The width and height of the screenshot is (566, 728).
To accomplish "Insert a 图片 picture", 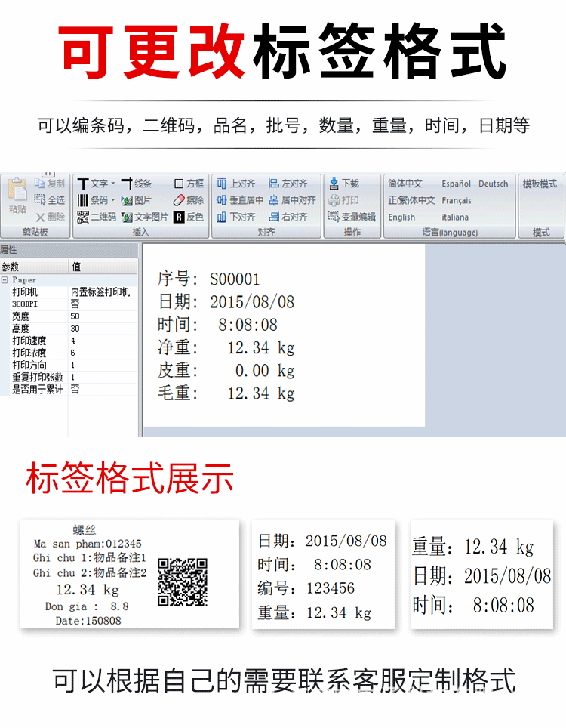I will coord(137,200).
